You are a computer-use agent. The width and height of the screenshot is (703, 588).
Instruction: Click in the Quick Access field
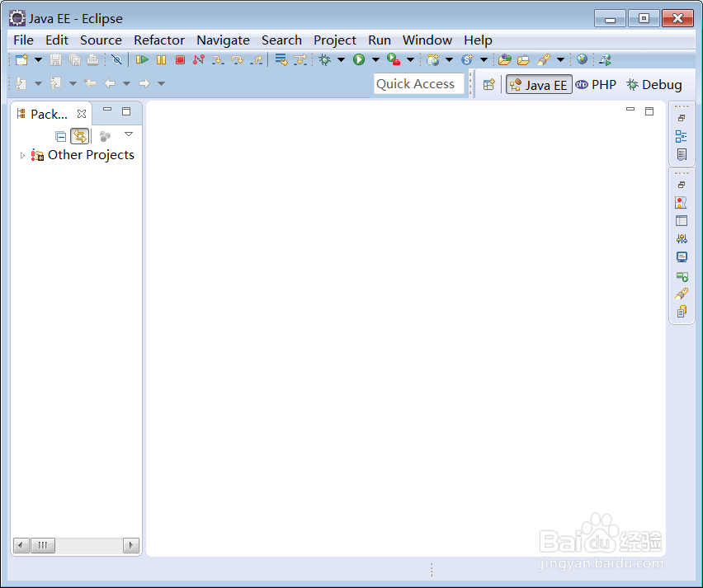tap(419, 84)
